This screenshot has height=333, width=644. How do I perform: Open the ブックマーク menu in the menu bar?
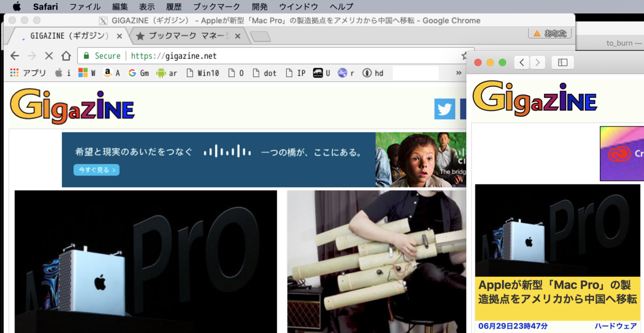click(x=217, y=6)
